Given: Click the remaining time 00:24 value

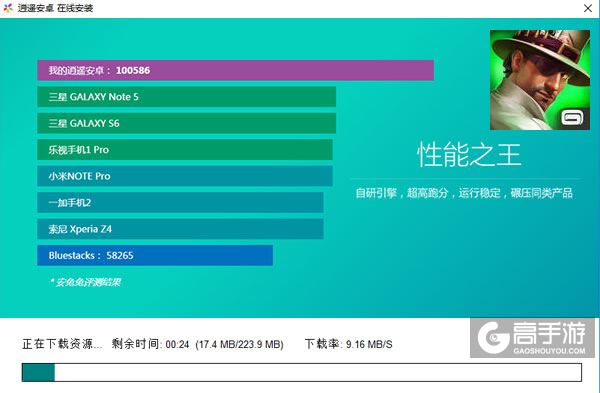Looking at the screenshot, I should (x=178, y=344).
